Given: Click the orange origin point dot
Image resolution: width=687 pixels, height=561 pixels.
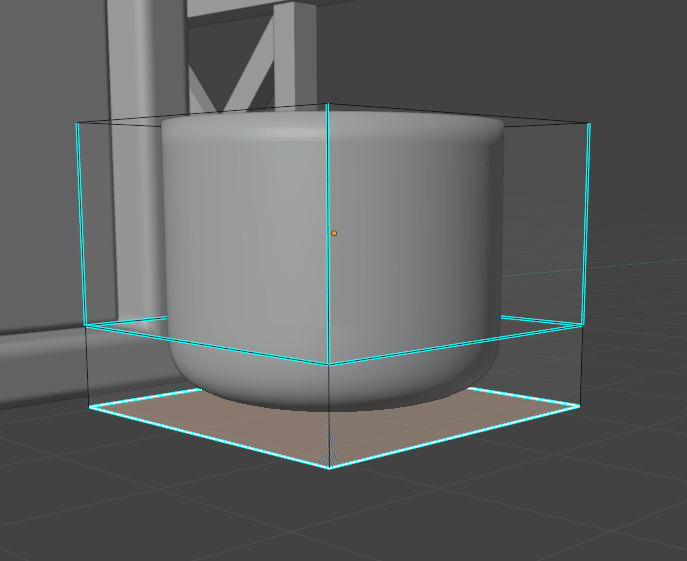Looking at the screenshot, I should point(334,233).
